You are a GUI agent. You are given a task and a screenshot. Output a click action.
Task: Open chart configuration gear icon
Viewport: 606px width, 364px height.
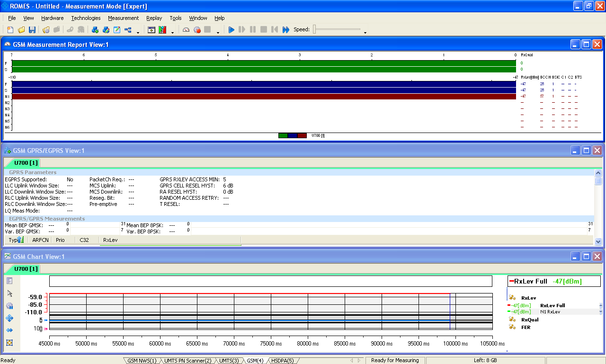pos(9,306)
